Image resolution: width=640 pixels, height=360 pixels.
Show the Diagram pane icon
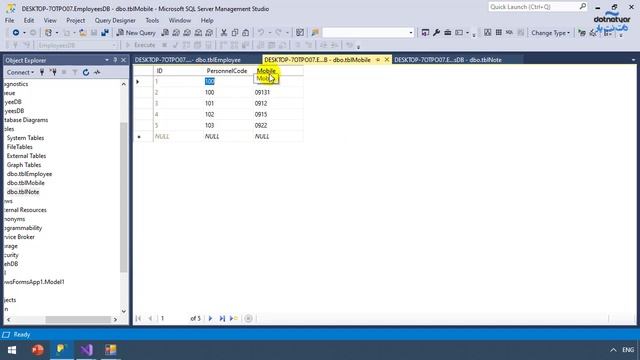(487, 33)
